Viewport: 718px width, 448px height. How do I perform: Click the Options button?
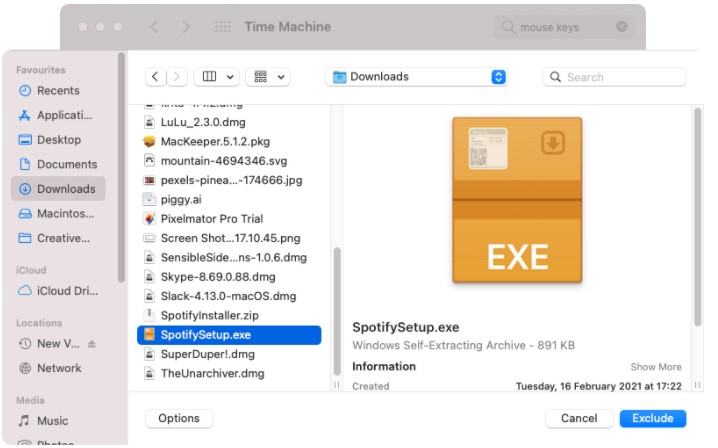click(x=179, y=418)
